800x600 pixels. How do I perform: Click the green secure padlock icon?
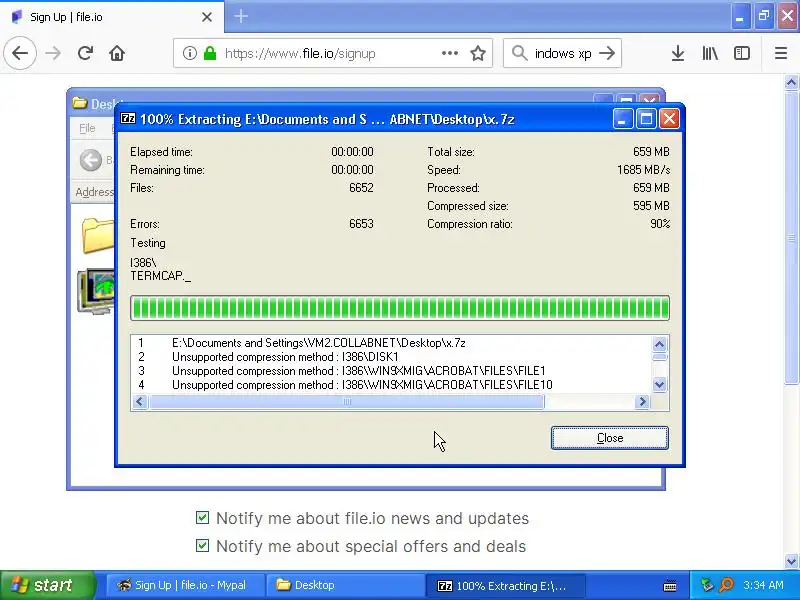[x=210, y=53]
